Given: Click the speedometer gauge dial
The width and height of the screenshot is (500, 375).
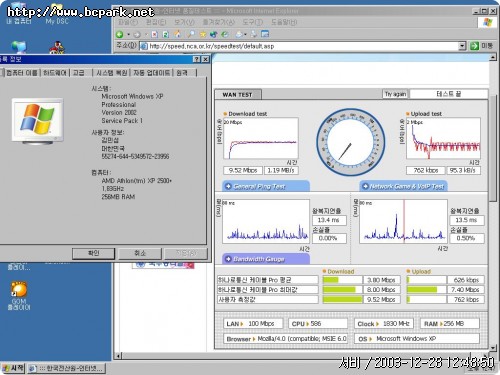Looking at the screenshot, I should tap(351, 142).
